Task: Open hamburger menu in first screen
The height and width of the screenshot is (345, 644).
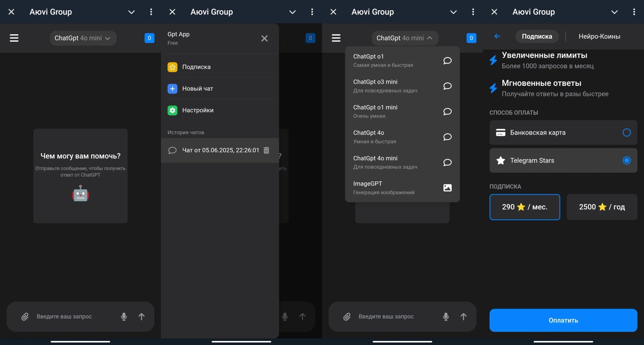Action: tap(14, 38)
